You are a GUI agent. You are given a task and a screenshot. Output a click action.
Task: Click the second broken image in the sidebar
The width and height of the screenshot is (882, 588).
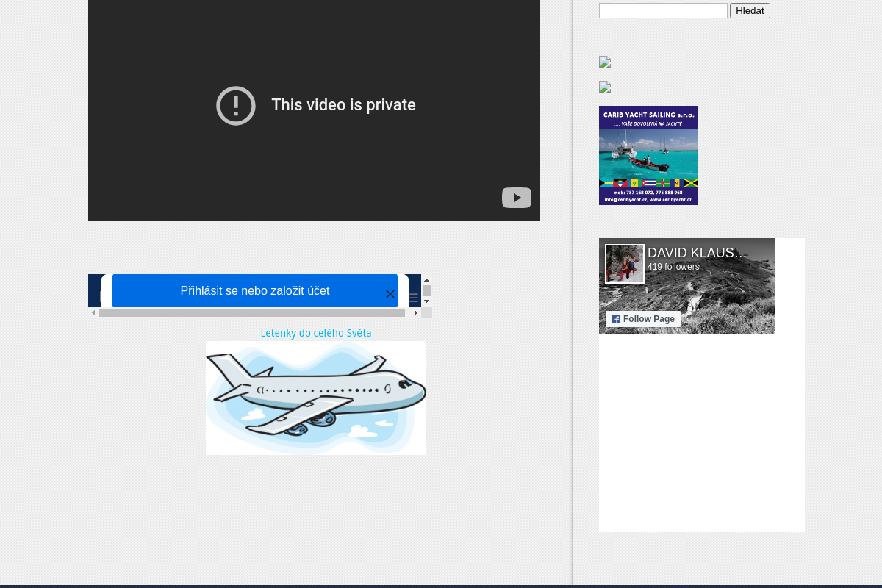coord(605,87)
